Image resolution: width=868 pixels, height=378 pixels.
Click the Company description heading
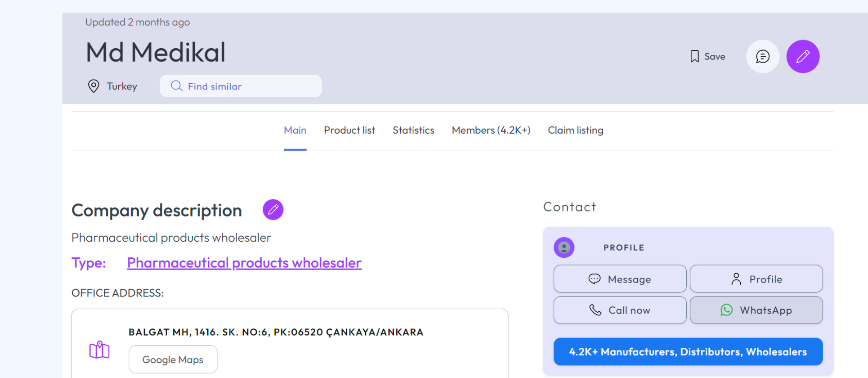[157, 211]
